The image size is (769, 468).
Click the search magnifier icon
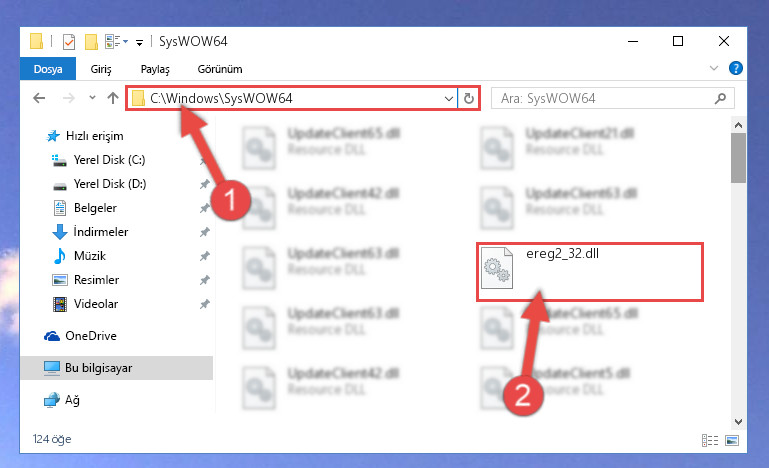[x=720, y=99]
